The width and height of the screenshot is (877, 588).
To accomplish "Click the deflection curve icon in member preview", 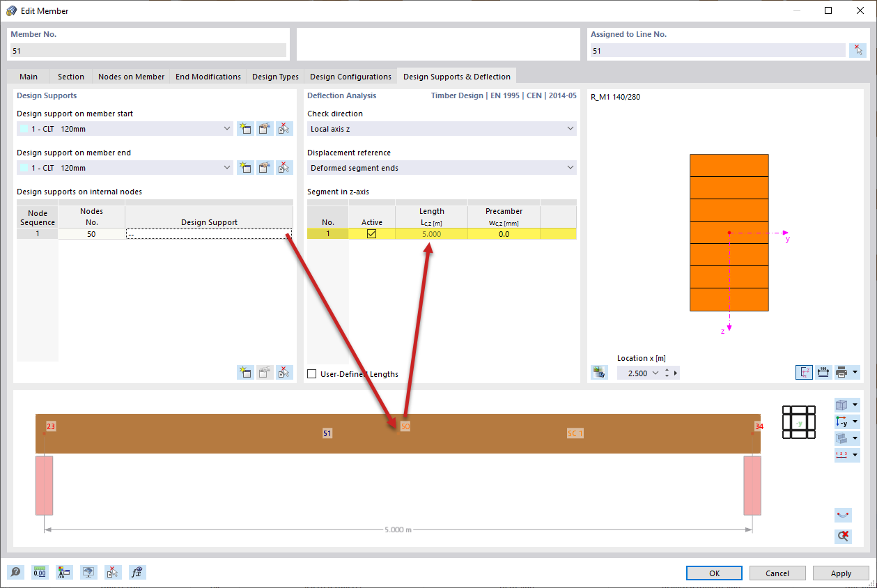I will [x=843, y=516].
